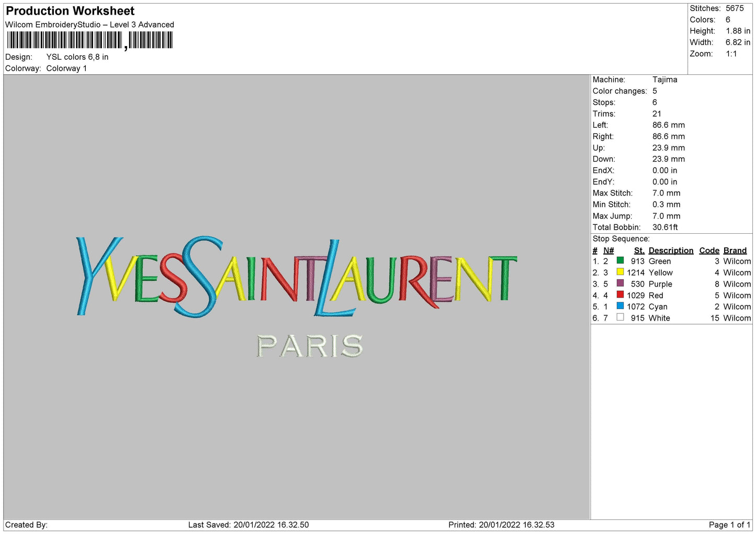Screen dimensions: 756x534
Task: Click the 'St.' column header
Action: click(639, 251)
